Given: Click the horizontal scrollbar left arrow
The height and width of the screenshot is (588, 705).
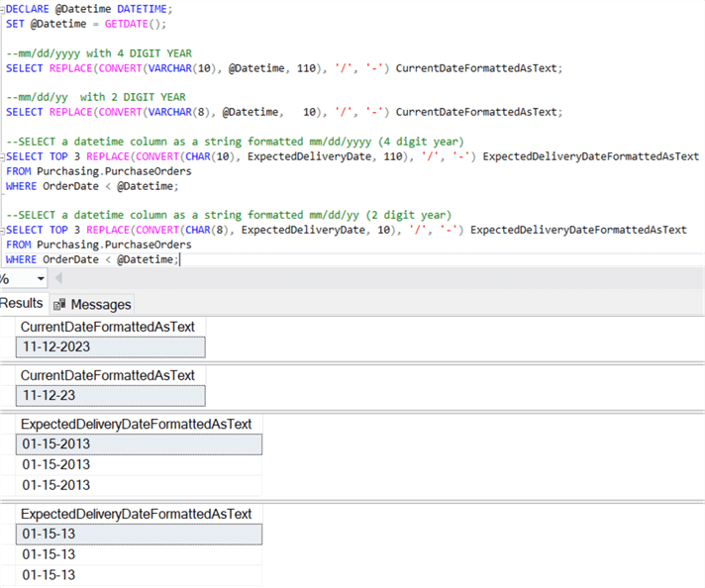Looking at the screenshot, I should (x=58, y=280).
